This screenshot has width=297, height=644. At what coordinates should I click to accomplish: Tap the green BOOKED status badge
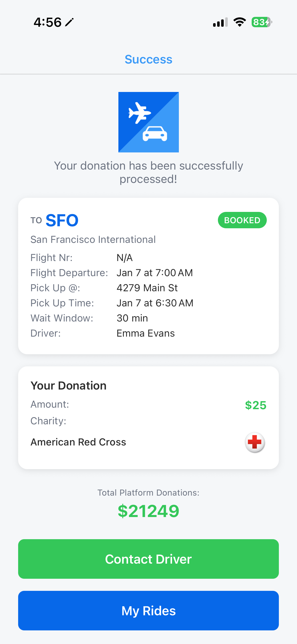click(x=242, y=220)
